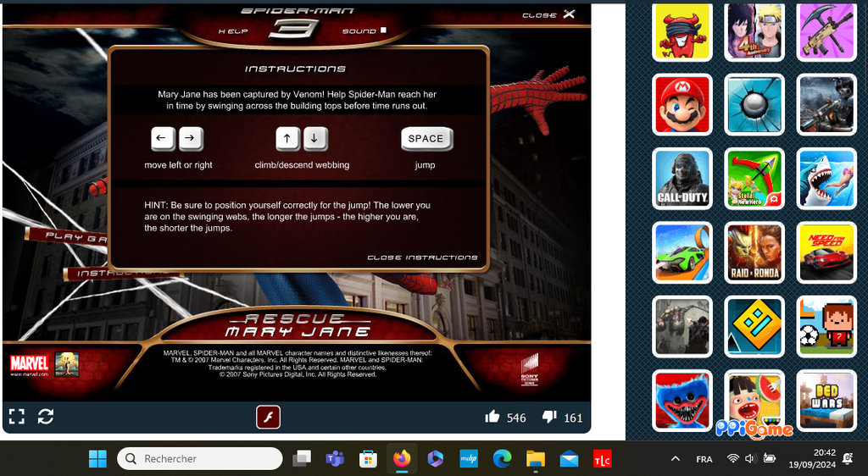Open the red ninja game on yellow background
The width and height of the screenshot is (868, 476).
tap(682, 31)
